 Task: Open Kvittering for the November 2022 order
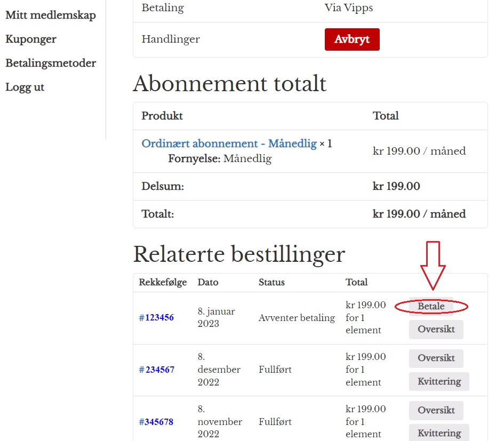[x=438, y=432]
